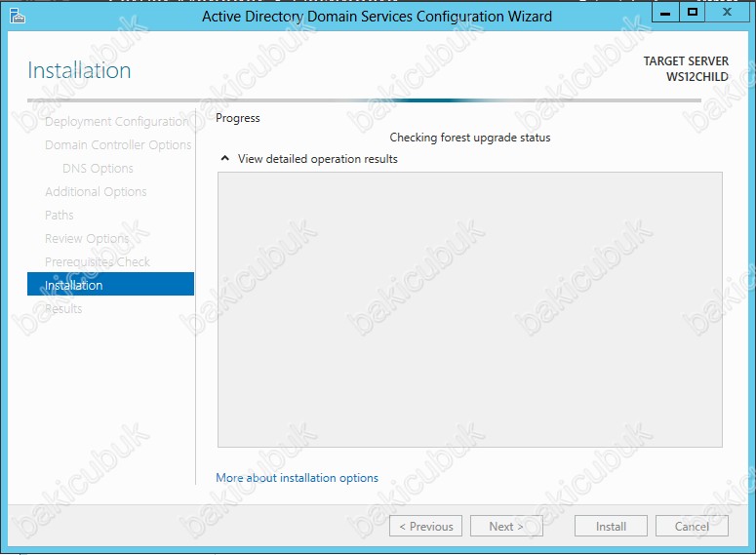
Task: Click the Previous button
Action: [425, 526]
